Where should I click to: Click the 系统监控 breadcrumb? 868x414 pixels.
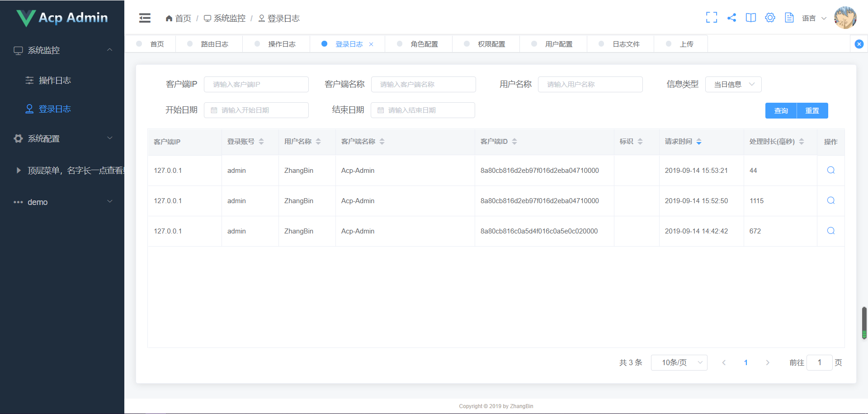[x=225, y=18]
